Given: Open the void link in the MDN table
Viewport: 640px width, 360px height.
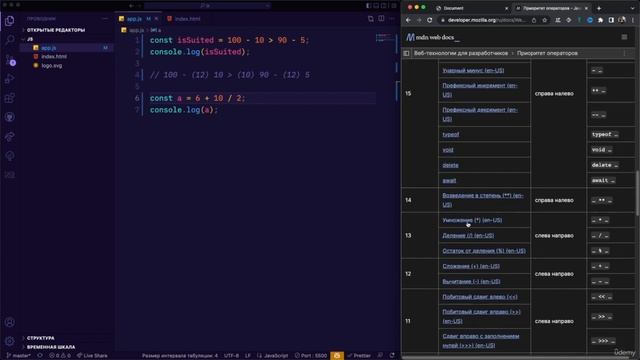Looking at the screenshot, I should 448,150.
